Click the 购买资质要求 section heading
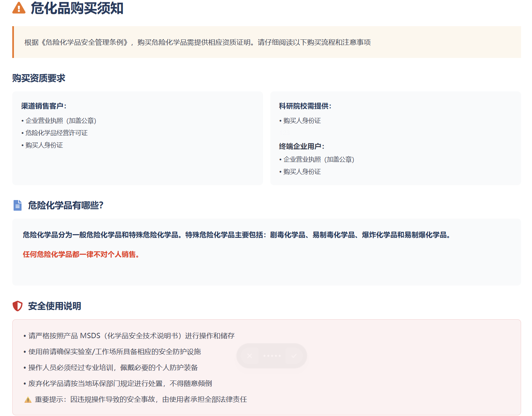 click(x=39, y=78)
